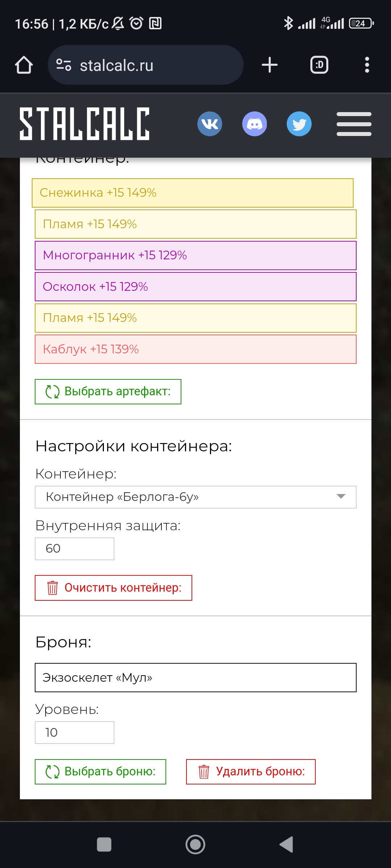Open the Discord icon link

255,124
